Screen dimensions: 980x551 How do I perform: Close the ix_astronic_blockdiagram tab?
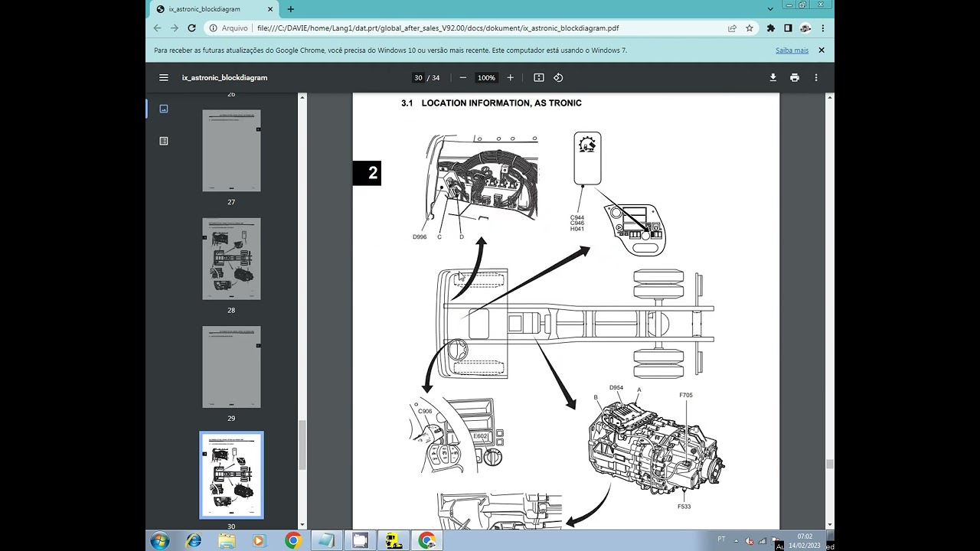pos(269,9)
